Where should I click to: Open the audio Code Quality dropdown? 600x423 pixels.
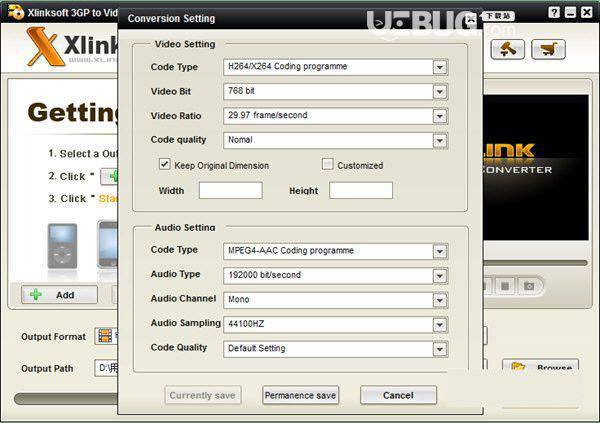[440, 349]
